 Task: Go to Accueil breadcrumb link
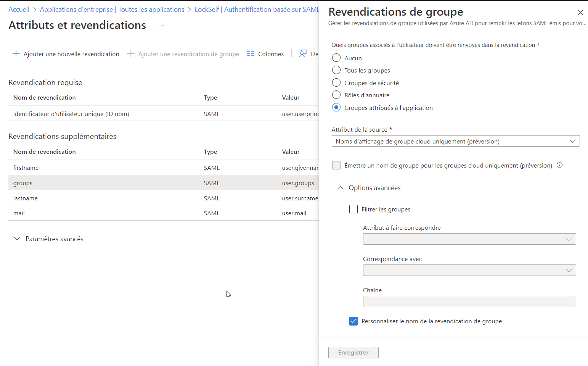(19, 10)
